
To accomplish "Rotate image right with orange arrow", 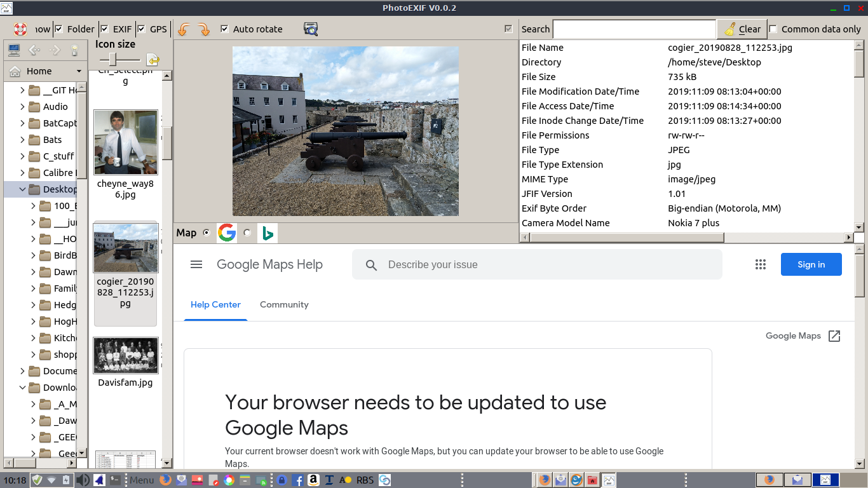I will click(x=203, y=29).
